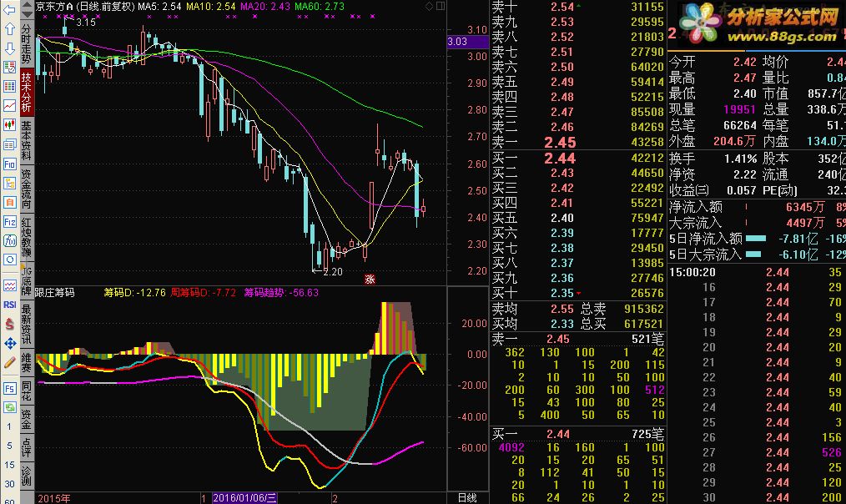Click the diamond icon above the price axis
Viewport: 846px width, 504px height.
pos(430,6)
